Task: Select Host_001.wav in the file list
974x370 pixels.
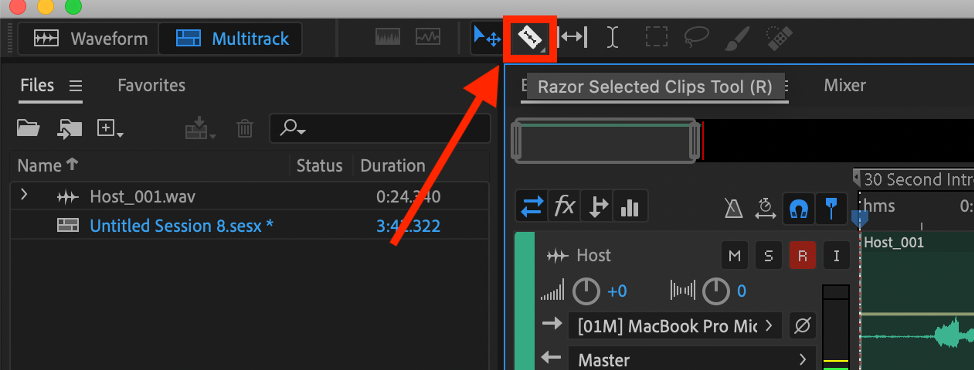Action: (x=143, y=197)
